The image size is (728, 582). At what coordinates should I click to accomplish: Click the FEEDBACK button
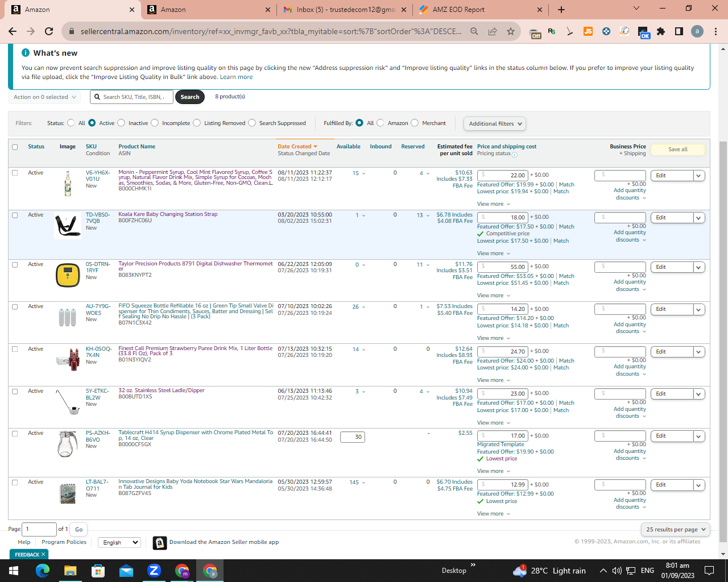point(30,555)
